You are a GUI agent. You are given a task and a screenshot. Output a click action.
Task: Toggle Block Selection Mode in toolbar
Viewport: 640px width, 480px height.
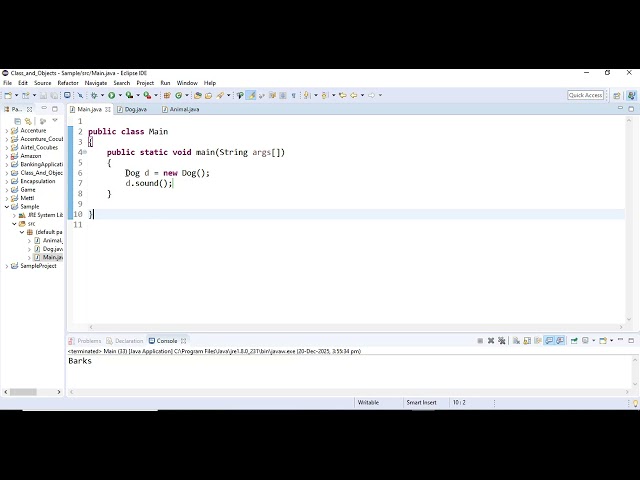tap(282, 96)
